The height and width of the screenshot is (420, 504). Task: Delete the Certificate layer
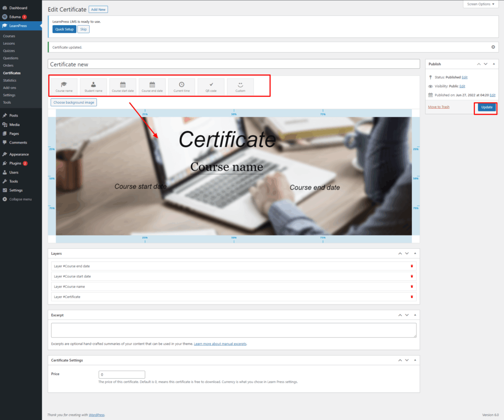point(412,297)
